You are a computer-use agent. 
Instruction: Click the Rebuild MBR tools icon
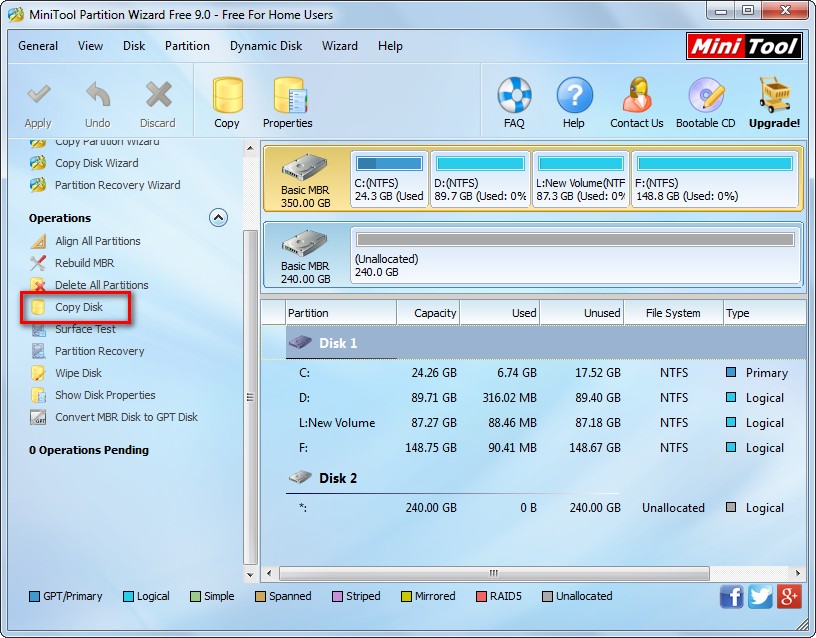38,263
